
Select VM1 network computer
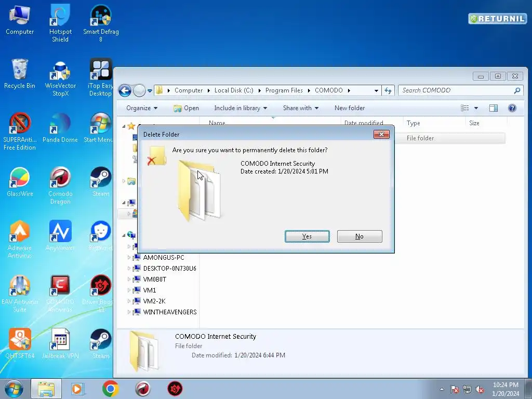click(150, 290)
